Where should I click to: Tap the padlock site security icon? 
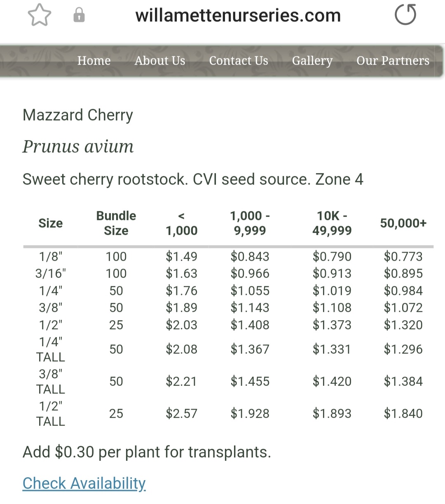click(x=79, y=16)
